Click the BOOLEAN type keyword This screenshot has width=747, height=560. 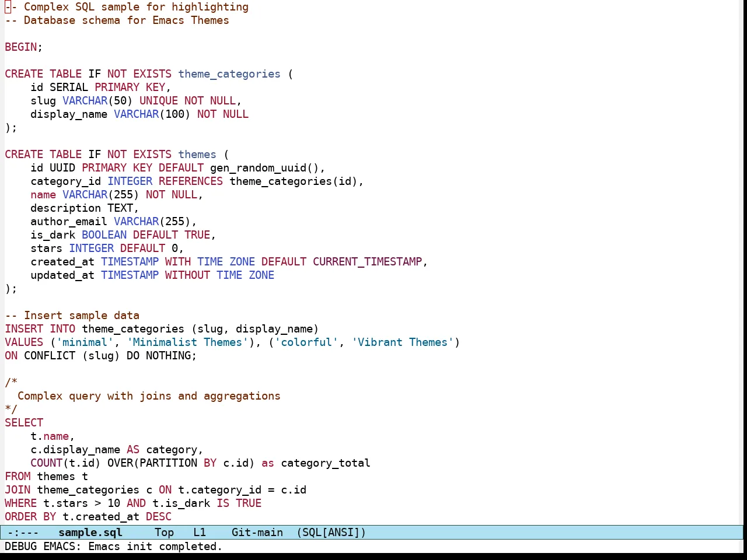104,235
